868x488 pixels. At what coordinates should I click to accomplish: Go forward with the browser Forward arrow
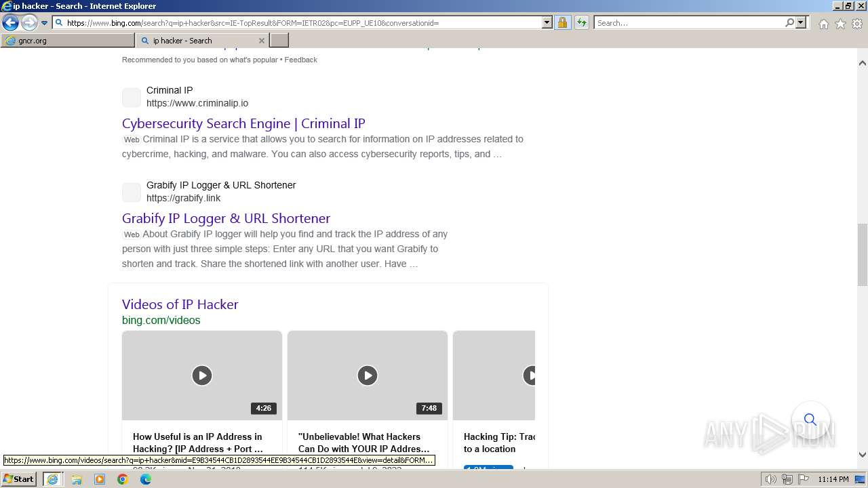point(28,22)
